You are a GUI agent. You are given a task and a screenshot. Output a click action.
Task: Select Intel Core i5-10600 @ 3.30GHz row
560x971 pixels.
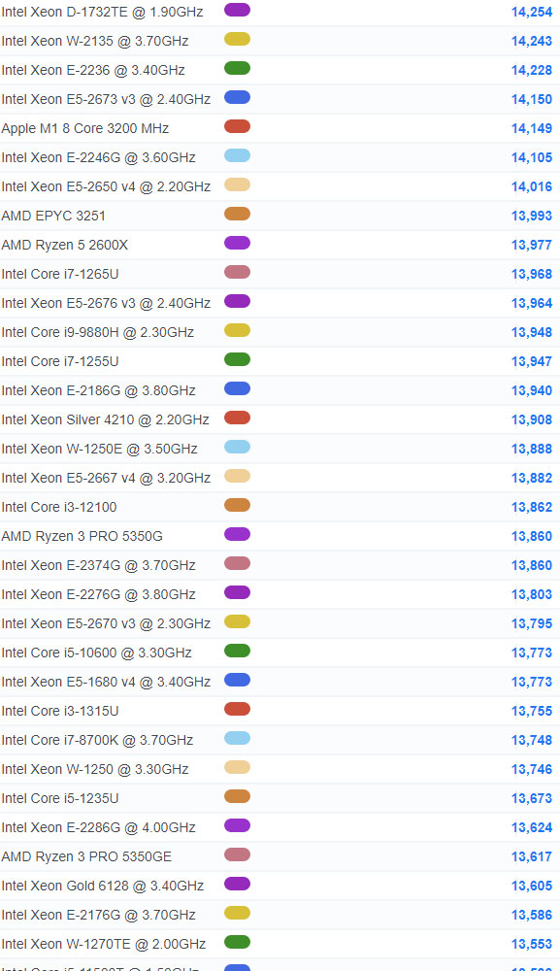(x=280, y=653)
